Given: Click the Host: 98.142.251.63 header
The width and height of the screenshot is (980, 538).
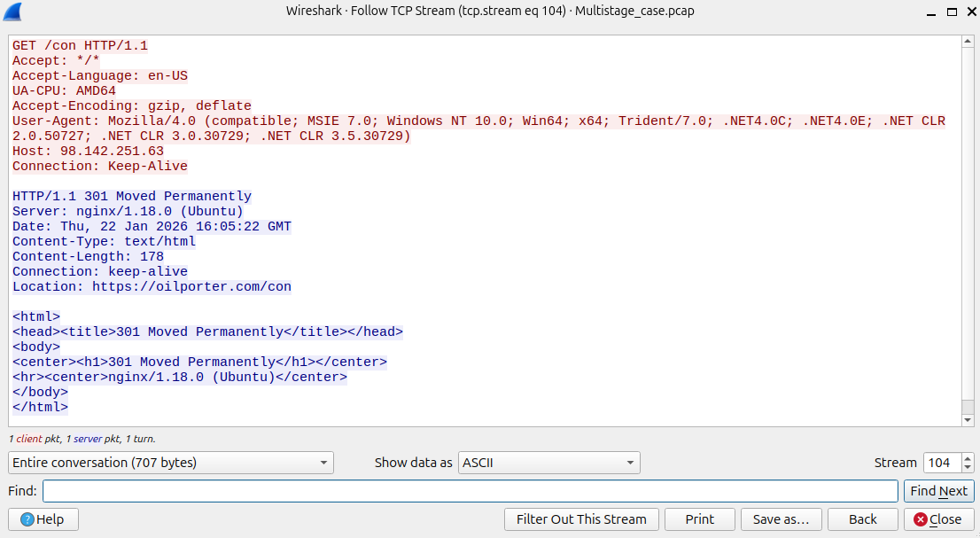Looking at the screenshot, I should 88,152.
